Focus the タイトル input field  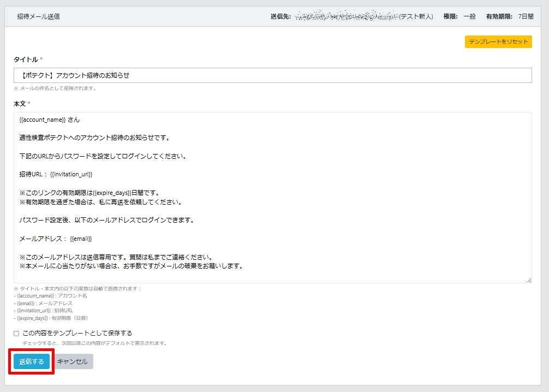[x=272, y=75]
